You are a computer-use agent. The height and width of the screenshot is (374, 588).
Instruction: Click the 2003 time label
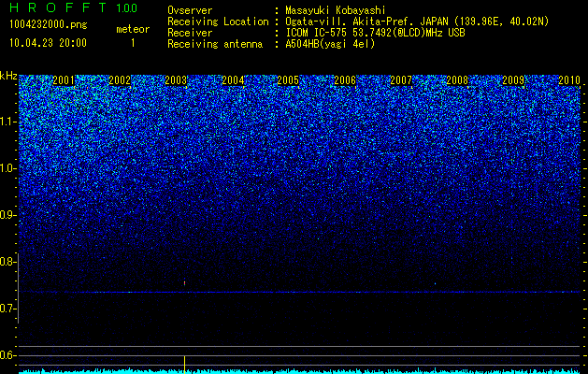coord(176,80)
